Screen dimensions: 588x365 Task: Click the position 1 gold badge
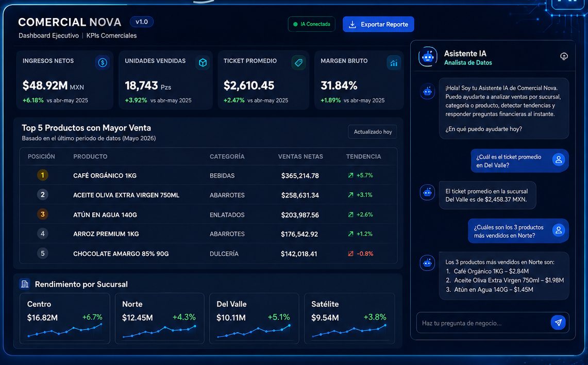[42, 175]
